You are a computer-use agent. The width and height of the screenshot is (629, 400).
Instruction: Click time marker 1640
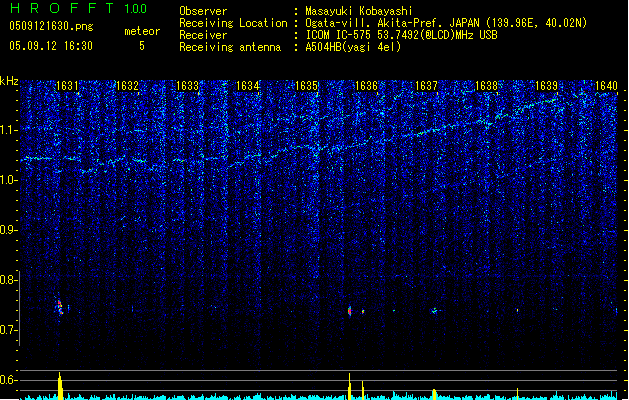point(606,86)
